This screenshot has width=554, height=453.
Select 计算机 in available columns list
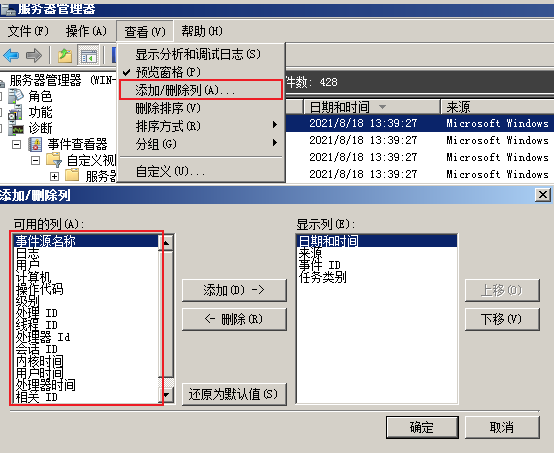87,277
